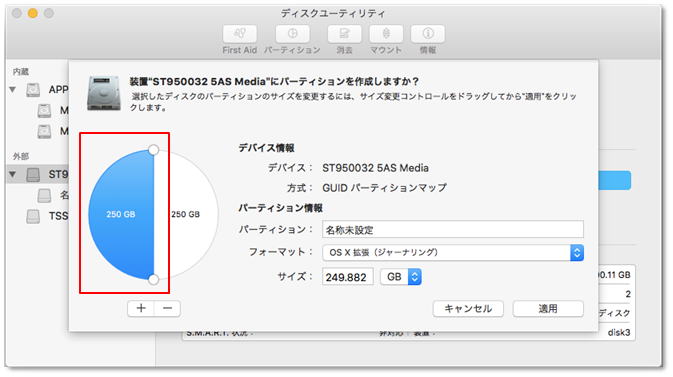Click the サイズ field showing 249.882

click(x=348, y=277)
